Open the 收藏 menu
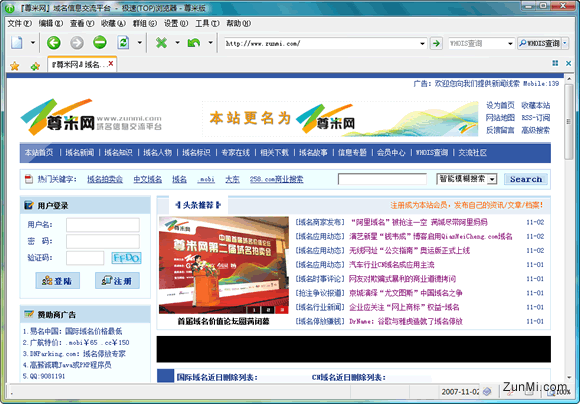This screenshot has width=580, height=404. (113, 23)
